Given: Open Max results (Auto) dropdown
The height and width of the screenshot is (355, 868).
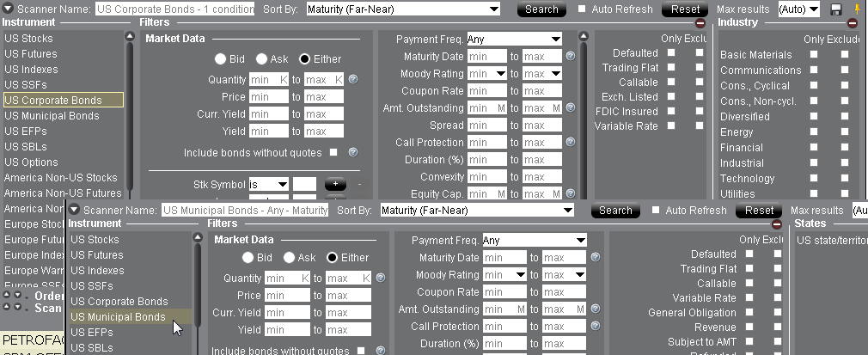Looking at the screenshot, I should tap(798, 9).
